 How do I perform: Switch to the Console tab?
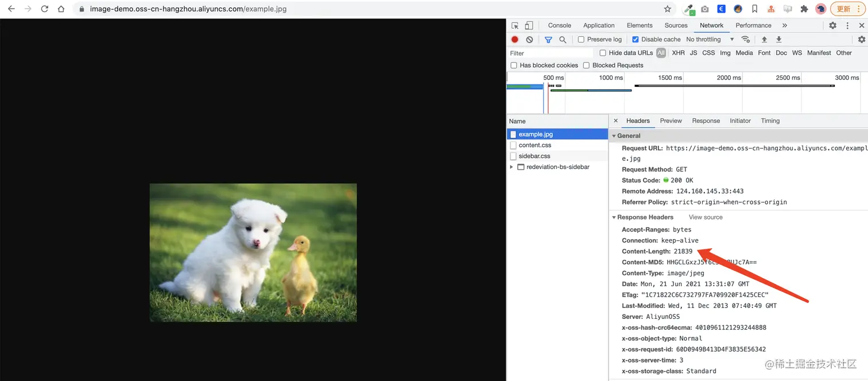coord(559,25)
